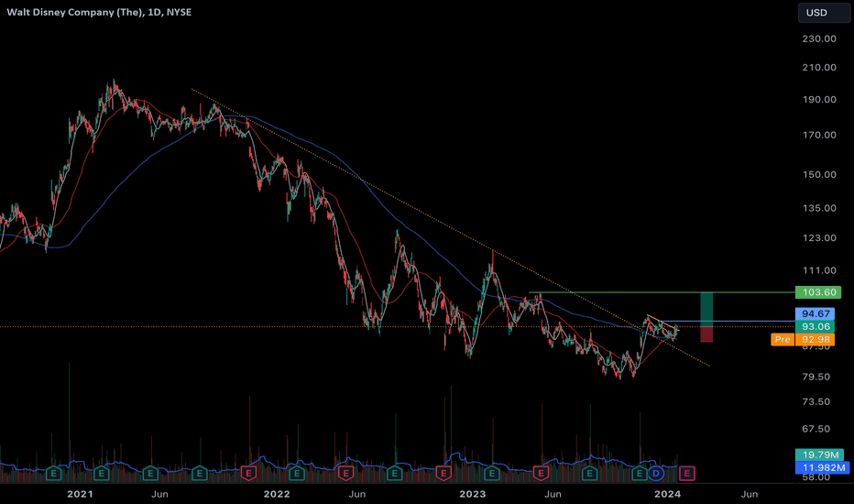Screen dimensions: 854x504
Task: Click the Walt Disney Company chart title
Action: pyautogui.click(x=99, y=12)
